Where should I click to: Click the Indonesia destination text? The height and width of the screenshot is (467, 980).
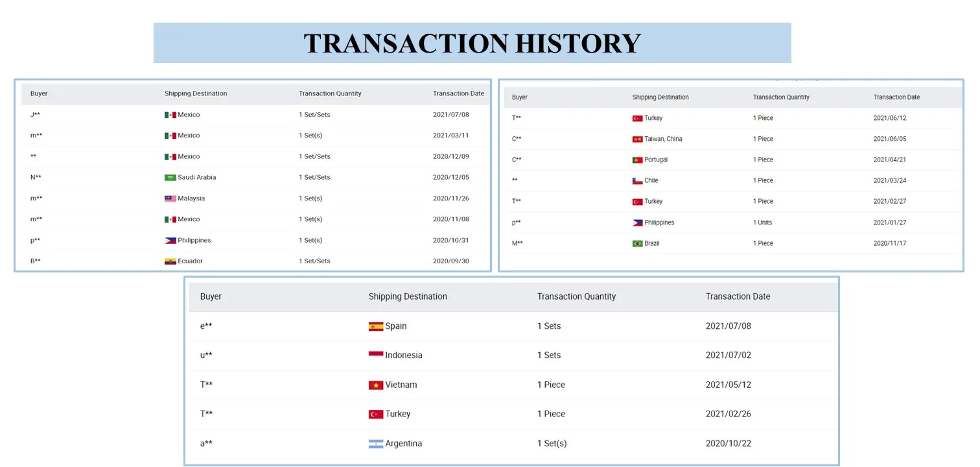point(404,355)
